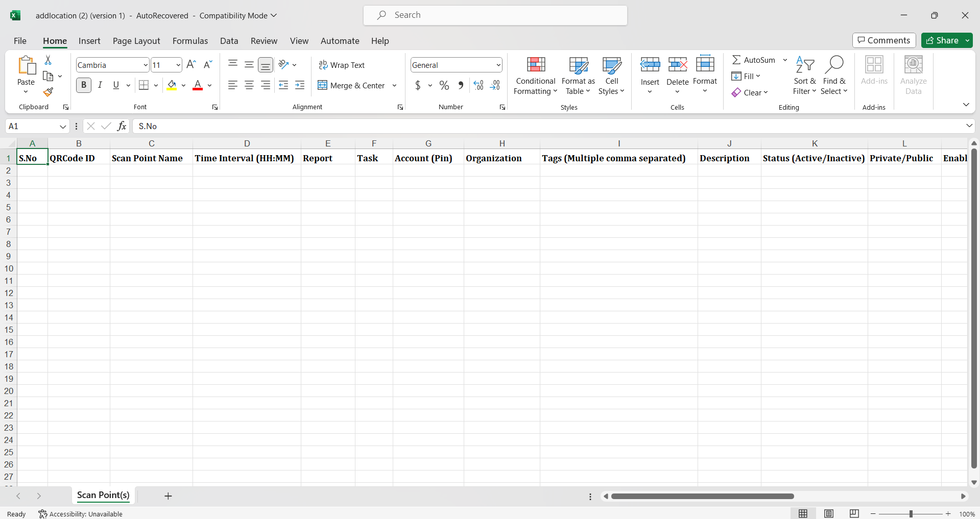Toggle Wrap Text
980x519 pixels.
[x=342, y=65]
